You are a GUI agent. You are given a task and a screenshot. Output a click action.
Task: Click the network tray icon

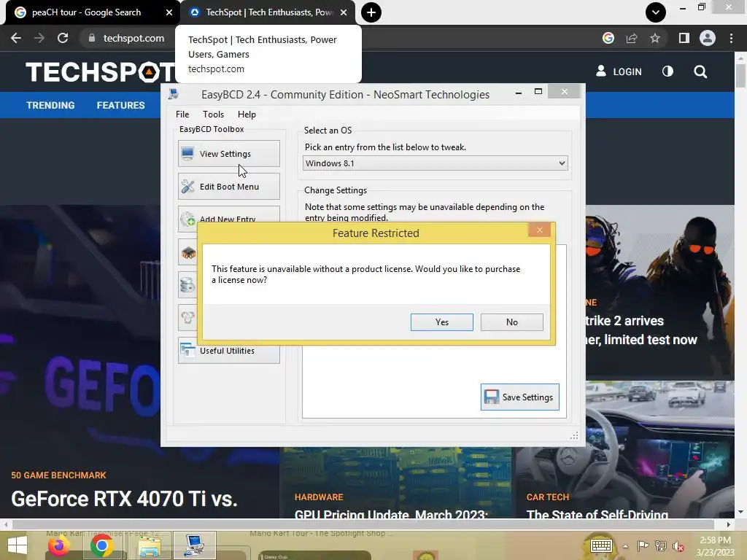pos(661,546)
